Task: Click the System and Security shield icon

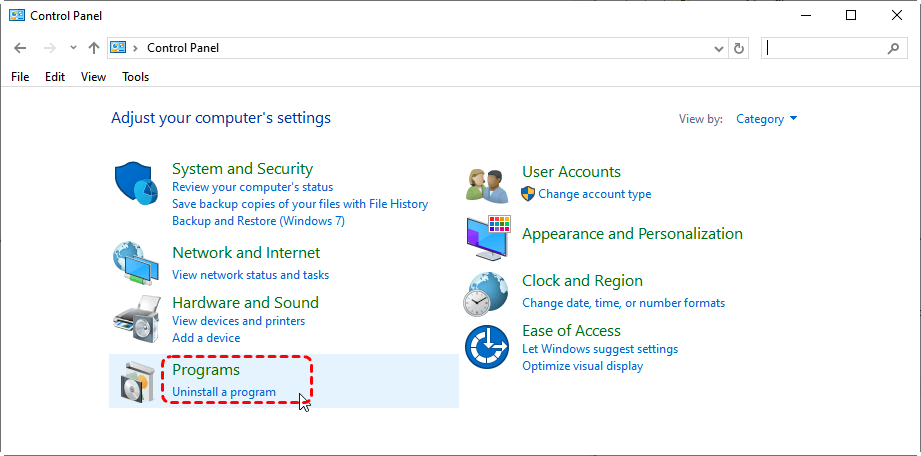Action: click(x=136, y=183)
